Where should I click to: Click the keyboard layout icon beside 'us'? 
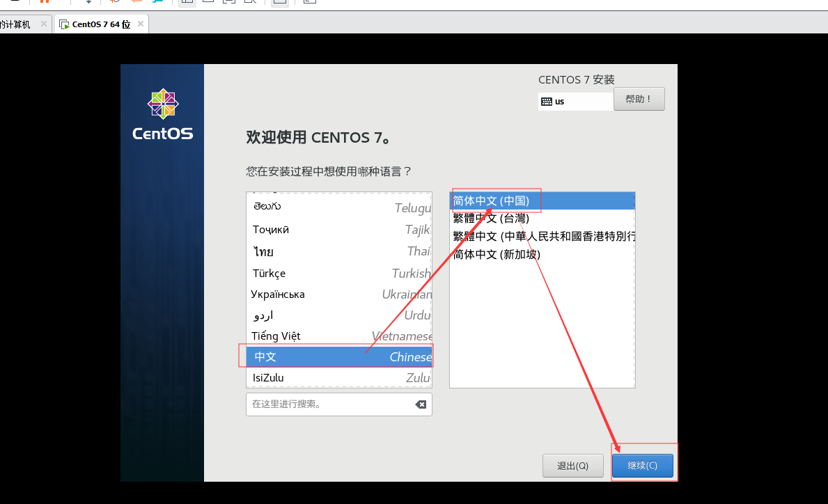tap(547, 102)
